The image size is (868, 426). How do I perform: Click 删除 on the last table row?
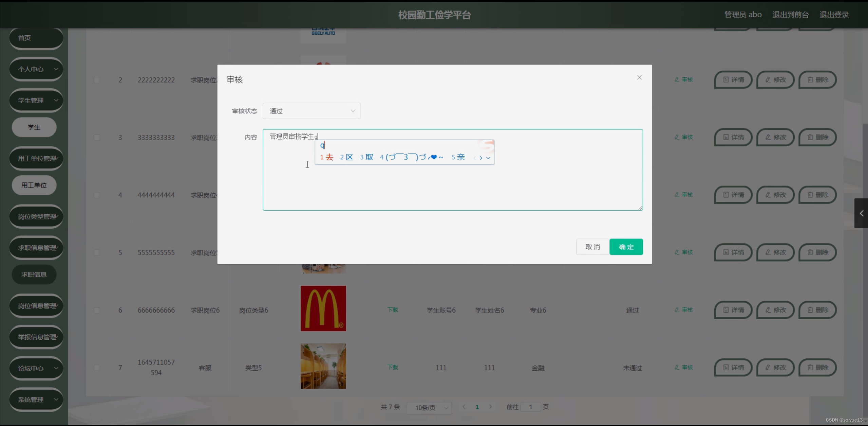click(817, 367)
